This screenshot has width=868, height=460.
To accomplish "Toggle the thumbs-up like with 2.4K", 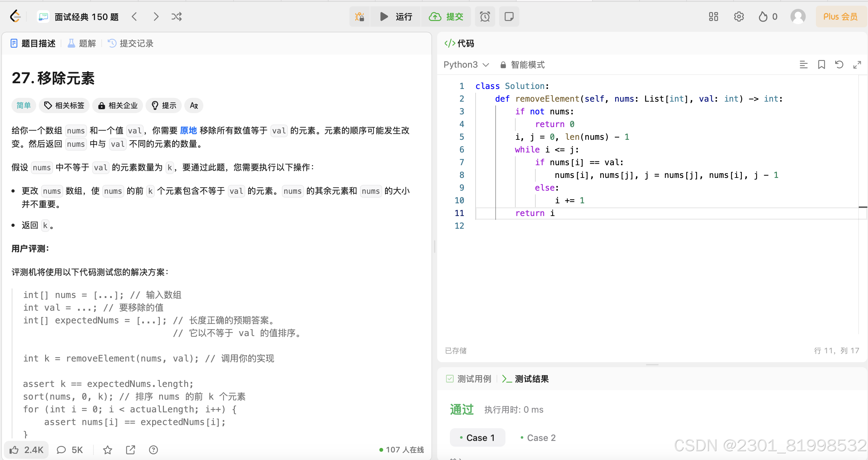I will (x=26, y=450).
